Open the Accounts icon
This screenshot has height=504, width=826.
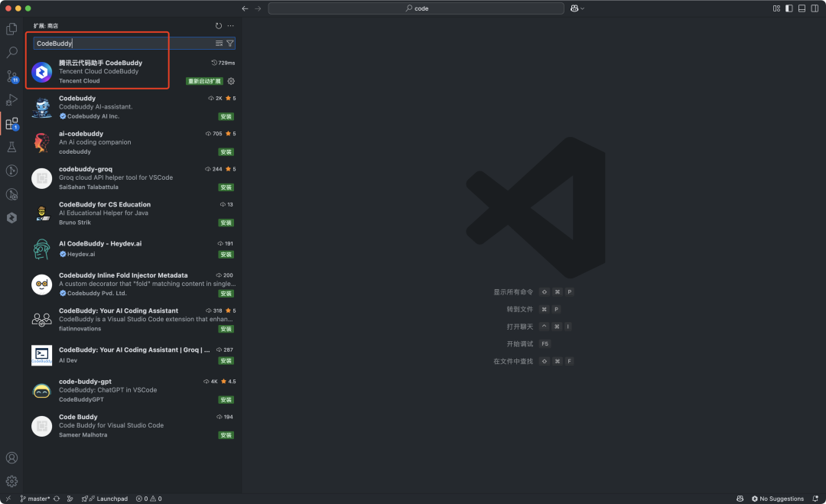11,457
